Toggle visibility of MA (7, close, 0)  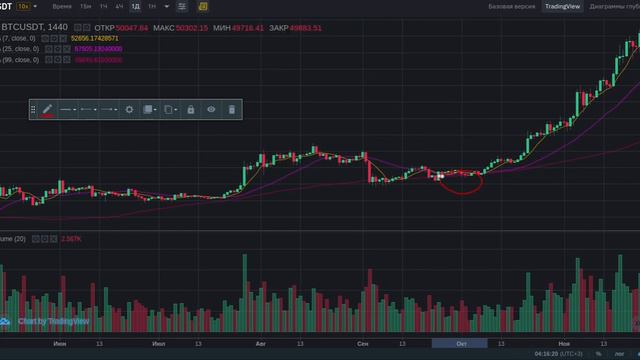click(45, 38)
